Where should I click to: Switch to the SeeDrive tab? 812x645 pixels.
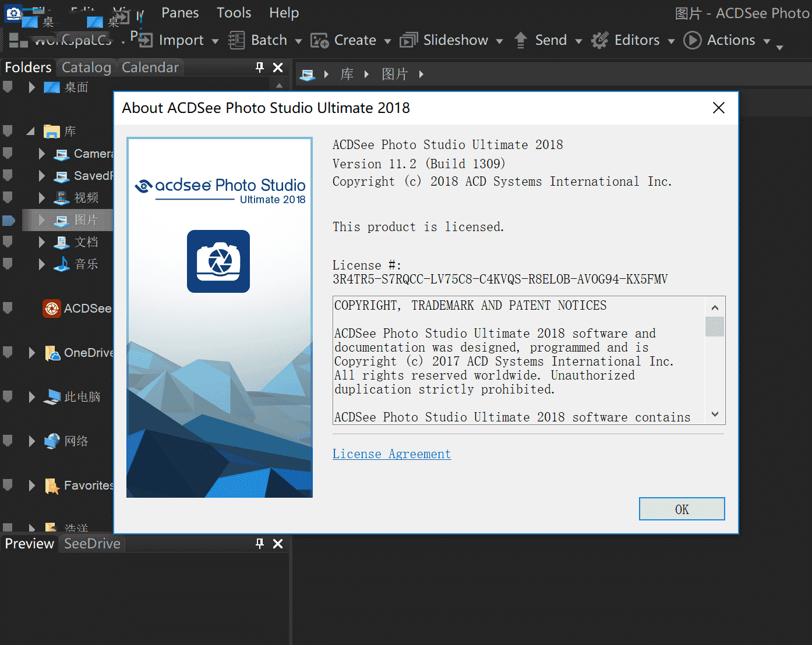click(92, 544)
